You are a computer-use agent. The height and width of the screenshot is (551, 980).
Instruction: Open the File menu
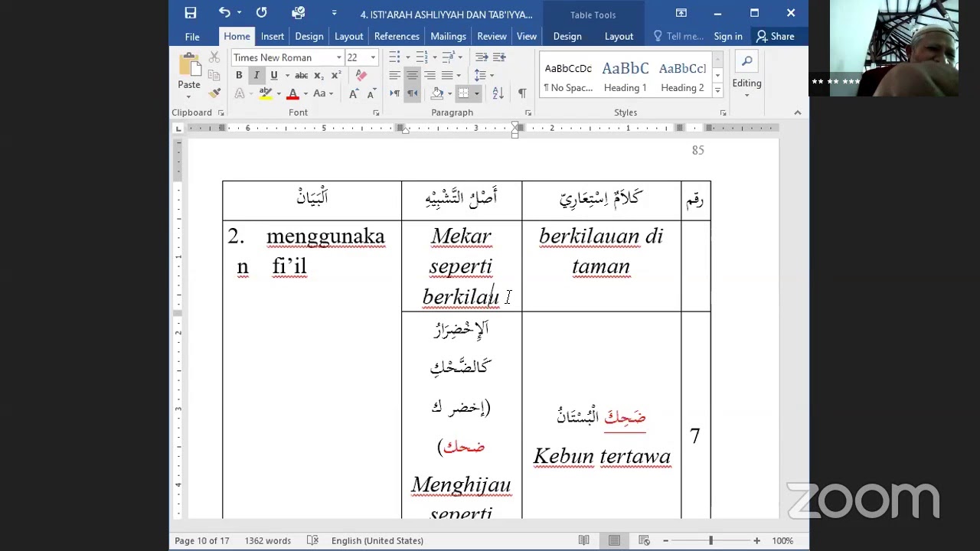pyautogui.click(x=192, y=36)
